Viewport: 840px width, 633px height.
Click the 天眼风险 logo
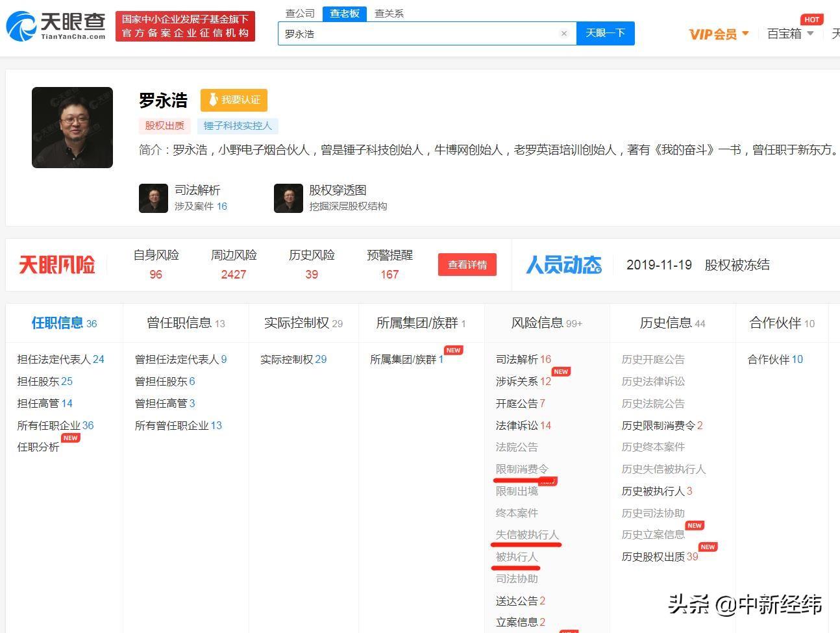57,265
